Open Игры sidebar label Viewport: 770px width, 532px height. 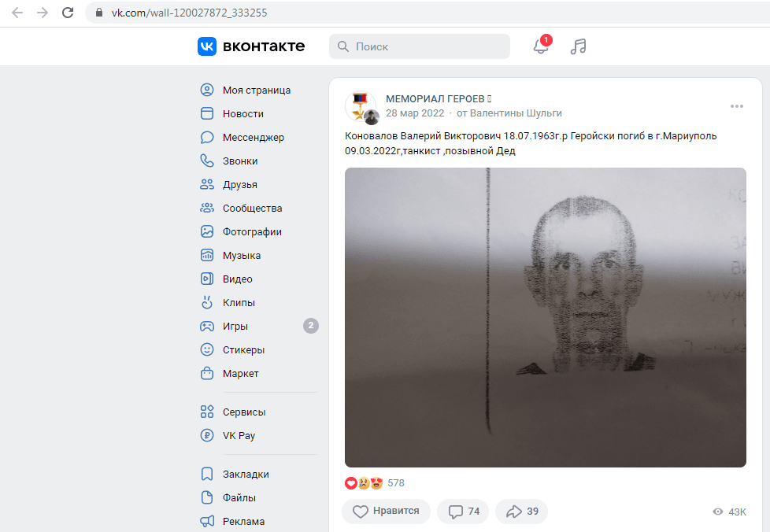pyautogui.click(x=235, y=327)
